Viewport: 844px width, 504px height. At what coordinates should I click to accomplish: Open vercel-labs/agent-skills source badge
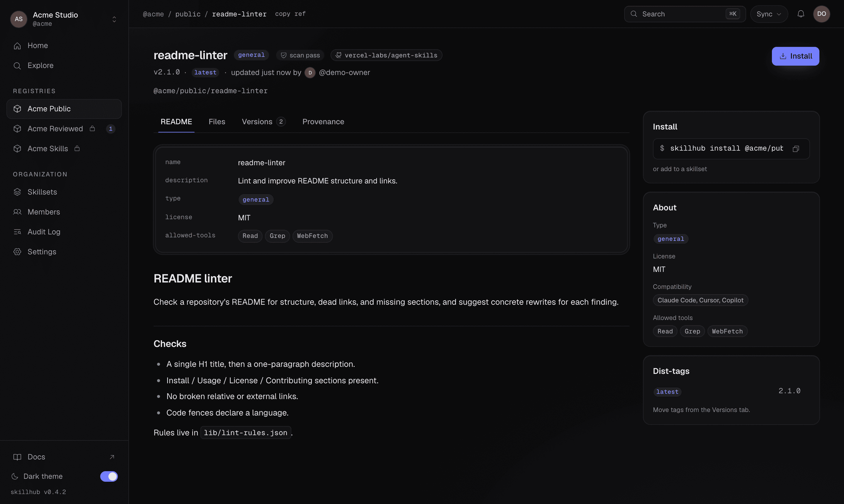(386, 55)
